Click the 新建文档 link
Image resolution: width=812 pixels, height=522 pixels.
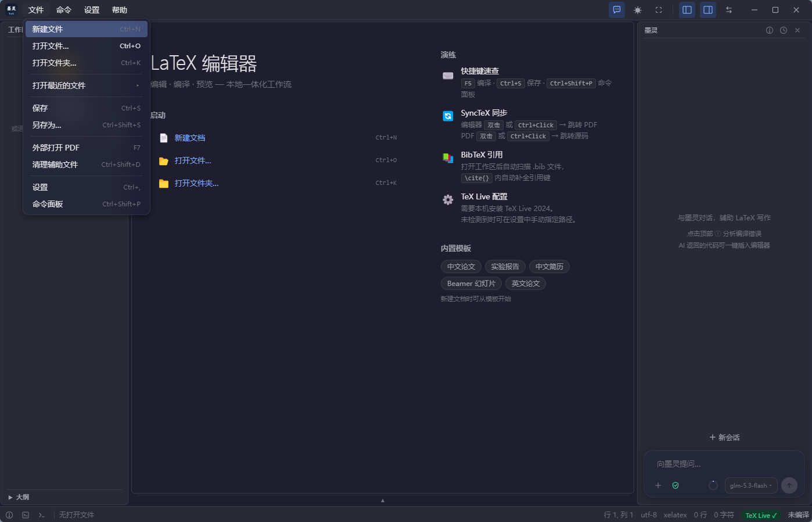pos(190,138)
